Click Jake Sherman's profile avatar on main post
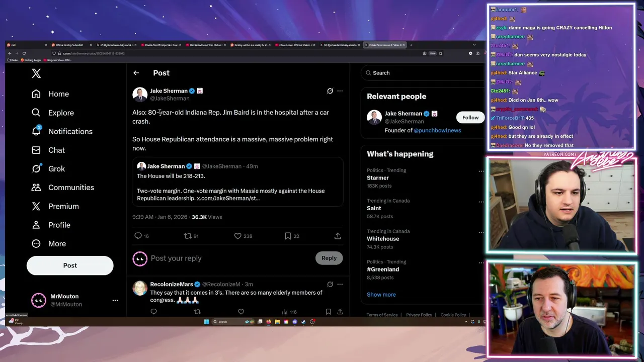Image resolution: width=644 pixels, height=362 pixels. click(140, 95)
